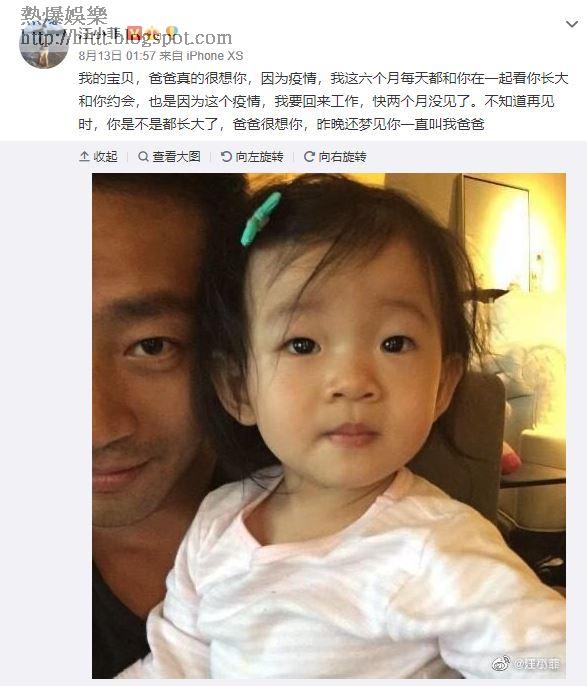Click the post text starting with 我的宝贝
The width and height of the screenshot is (587, 686).
click(x=323, y=101)
